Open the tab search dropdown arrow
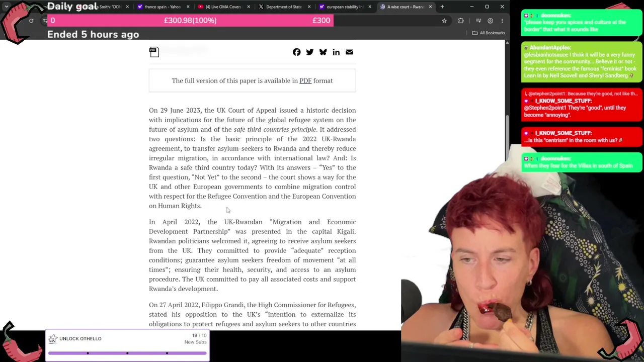This screenshot has width=644, height=362. click(x=6, y=7)
